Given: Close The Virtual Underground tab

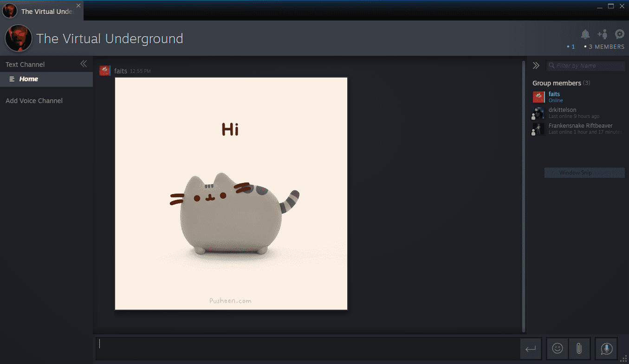Looking at the screenshot, I should (x=78, y=6).
